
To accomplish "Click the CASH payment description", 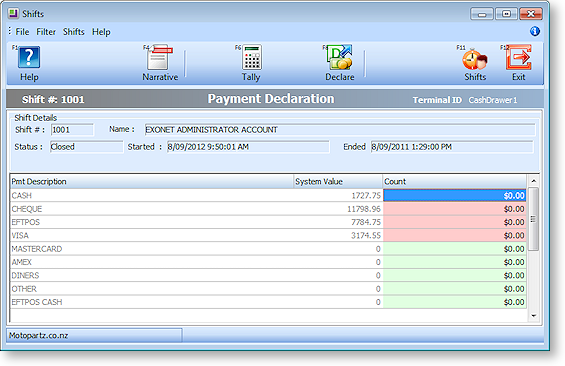I will tap(22, 195).
